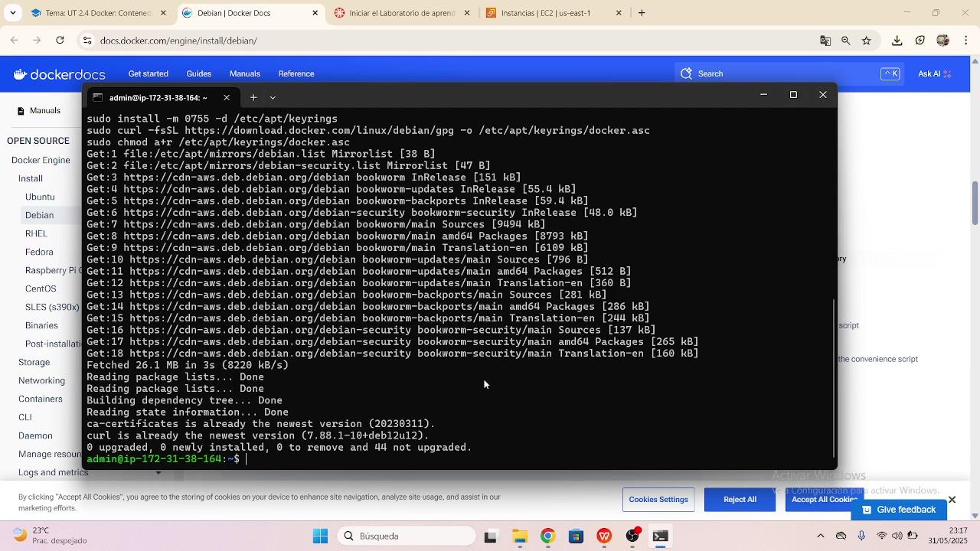Select Networking in the sidebar

pos(42,380)
